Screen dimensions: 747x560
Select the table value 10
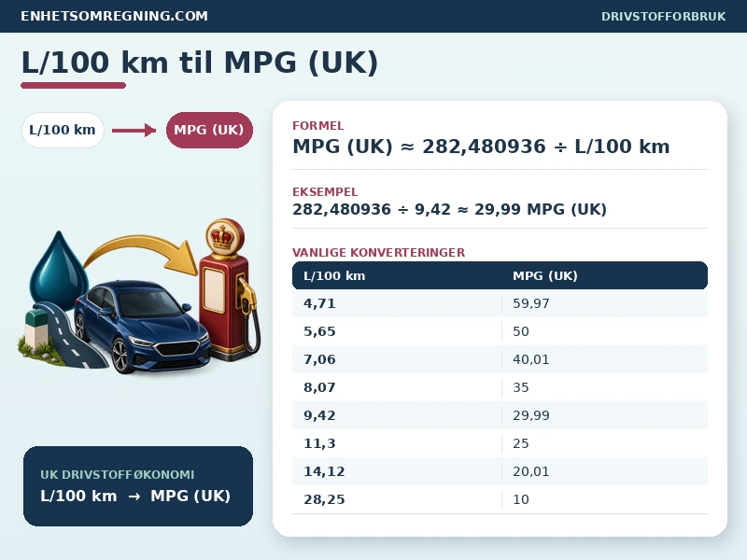tap(521, 500)
